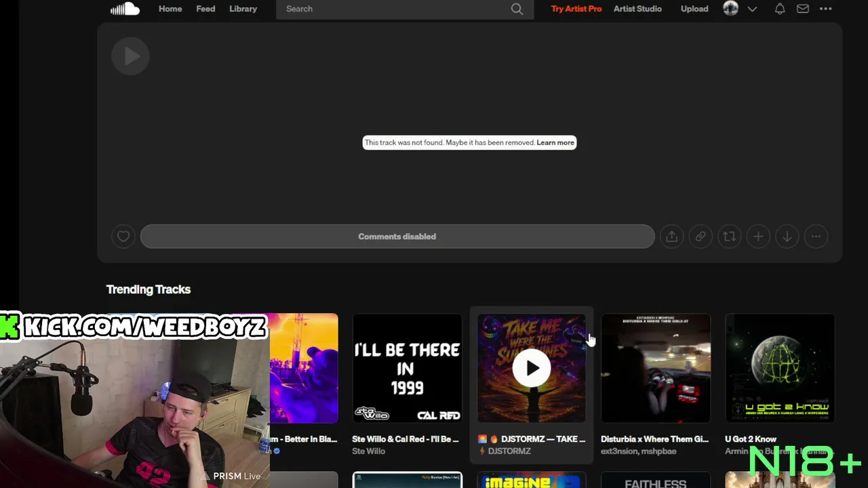The width and height of the screenshot is (868, 488).
Task: Click the Comments disabled field
Action: (x=397, y=237)
